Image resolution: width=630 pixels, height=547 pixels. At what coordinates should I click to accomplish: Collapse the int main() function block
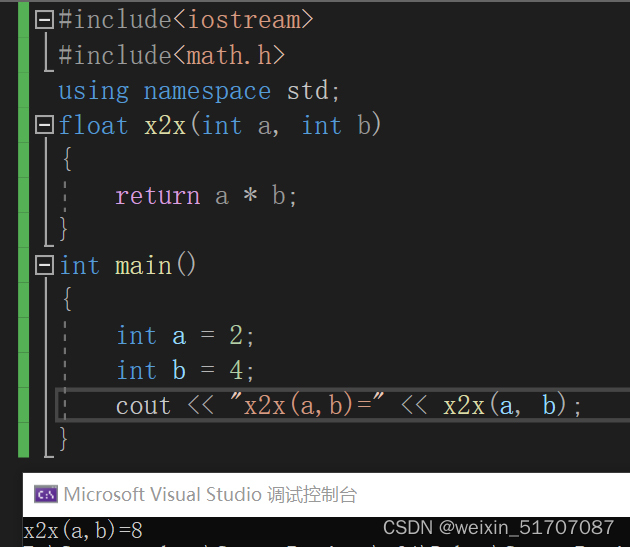coord(44,265)
